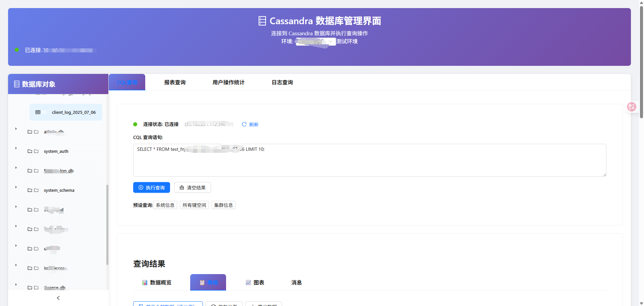Choose the 集群信息 preset query
This screenshot has width=644, height=306.
tap(223, 205)
